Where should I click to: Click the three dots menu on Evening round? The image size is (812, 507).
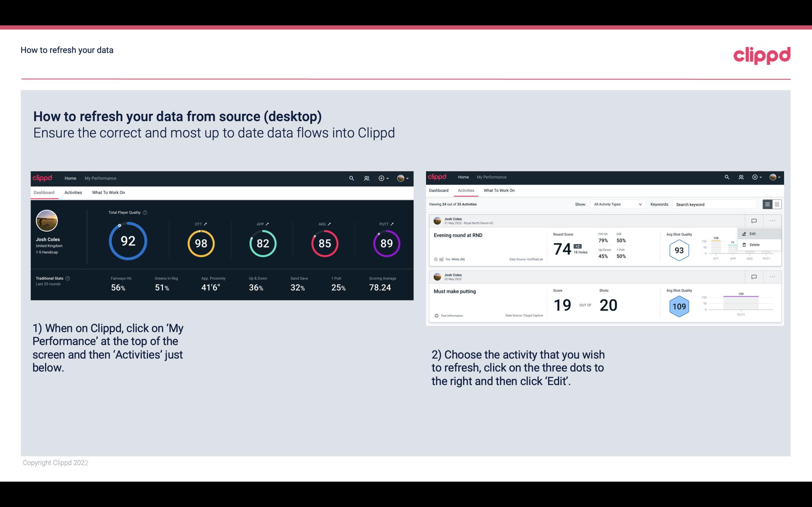point(772,220)
